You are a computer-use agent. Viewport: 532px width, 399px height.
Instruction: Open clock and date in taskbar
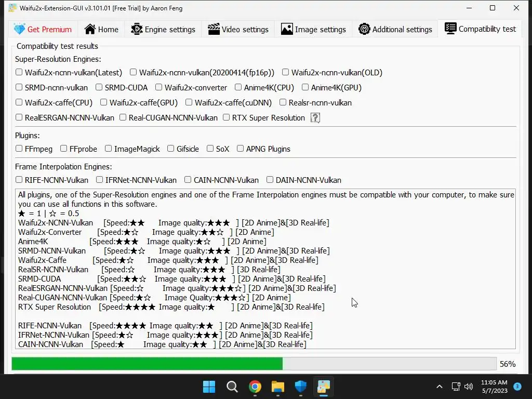point(494,387)
